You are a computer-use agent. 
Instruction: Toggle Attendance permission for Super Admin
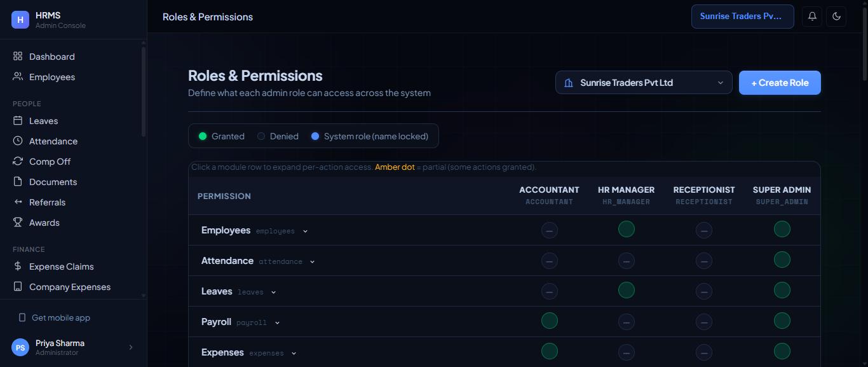click(x=782, y=260)
